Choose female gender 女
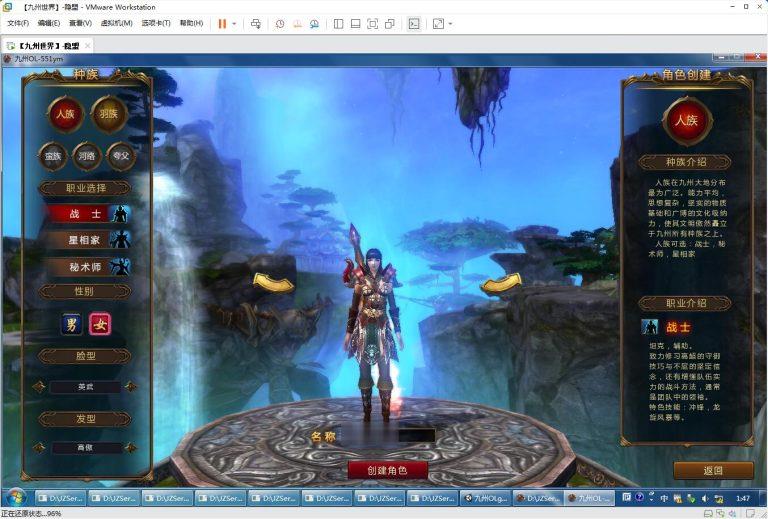 click(x=100, y=324)
